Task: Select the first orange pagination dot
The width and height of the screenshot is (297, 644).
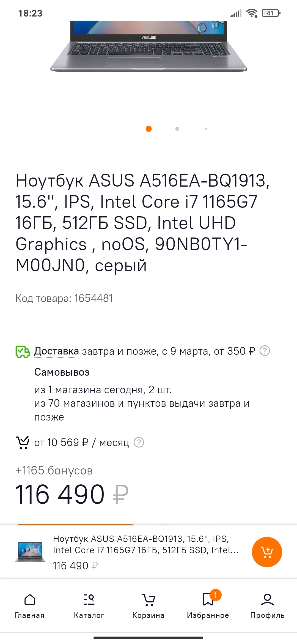Action: [x=149, y=129]
